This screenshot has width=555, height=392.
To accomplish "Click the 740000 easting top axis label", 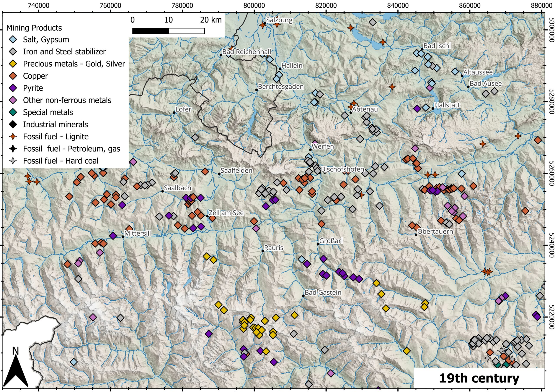I will coord(38,5).
